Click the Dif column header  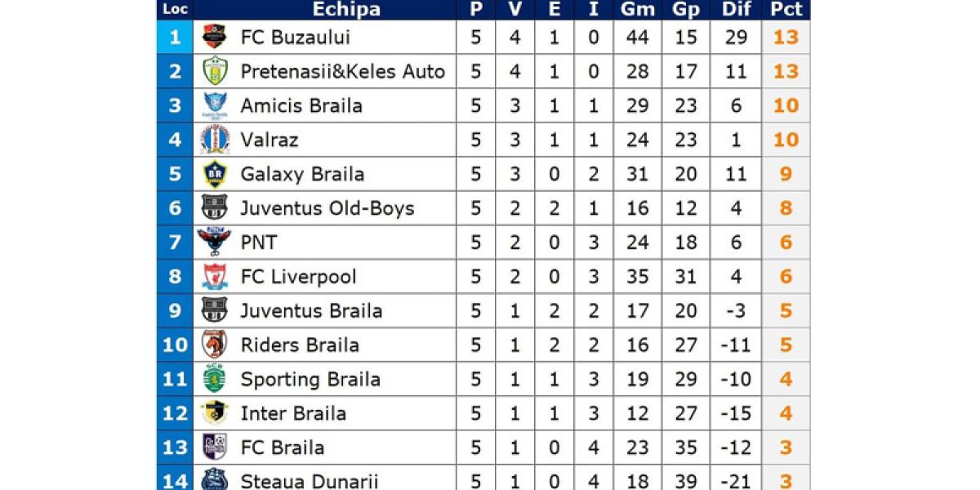(736, 10)
